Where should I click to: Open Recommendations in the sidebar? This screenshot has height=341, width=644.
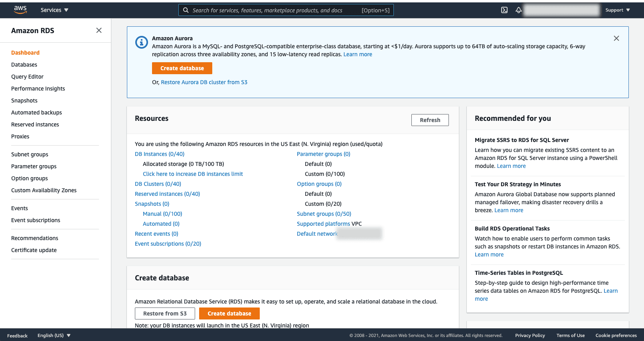(x=35, y=238)
